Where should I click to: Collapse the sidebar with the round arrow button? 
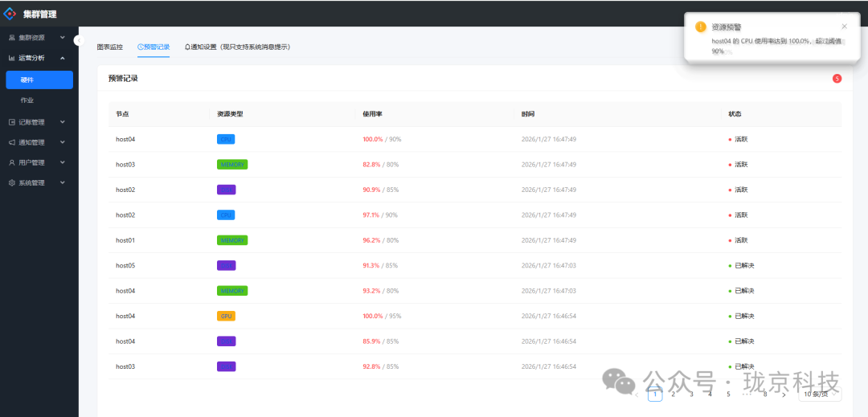point(79,40)
